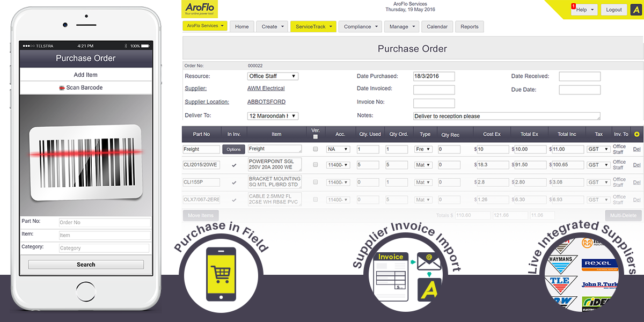Open the Compliance menu
The width and height of the screenshot is (644, 322).
pyautogui.click(x=360, y=26)
